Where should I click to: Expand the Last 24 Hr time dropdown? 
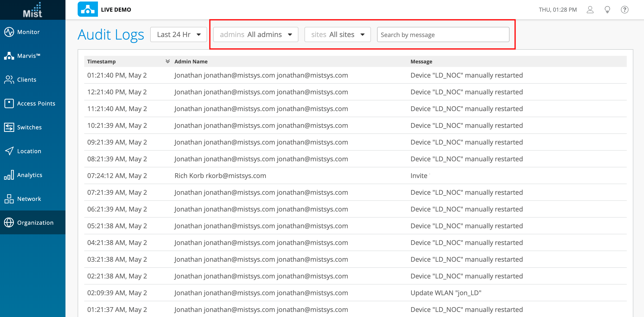click(x=179, y=34)
